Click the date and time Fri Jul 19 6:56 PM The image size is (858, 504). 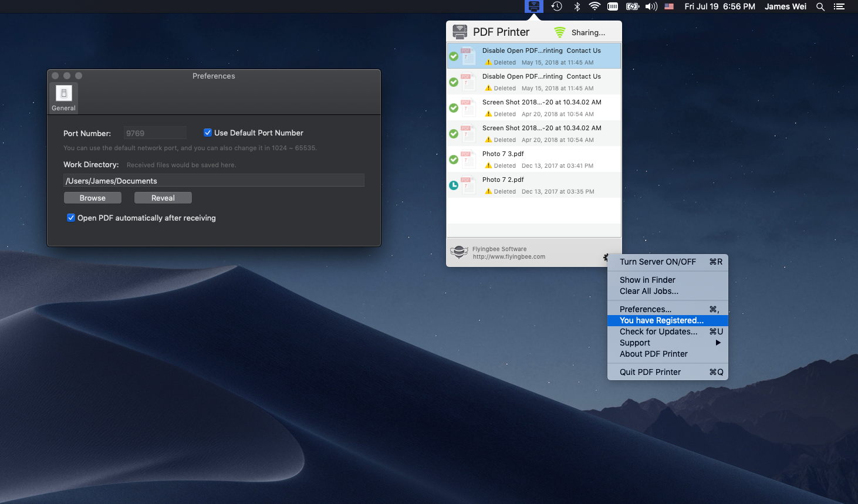point(719,6)
